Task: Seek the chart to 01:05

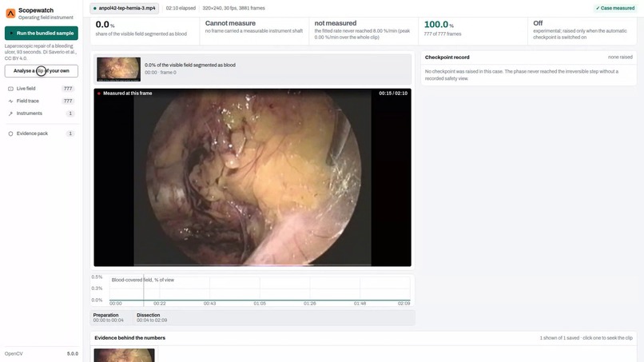Action: [x=260, y=303]
